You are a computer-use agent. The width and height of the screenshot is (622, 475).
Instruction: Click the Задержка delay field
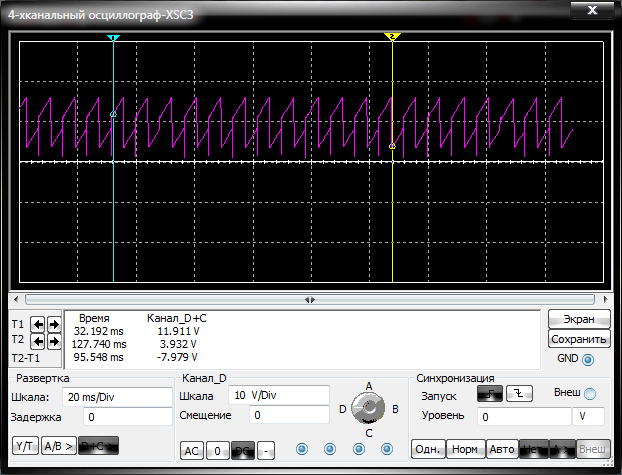(128, 417)
